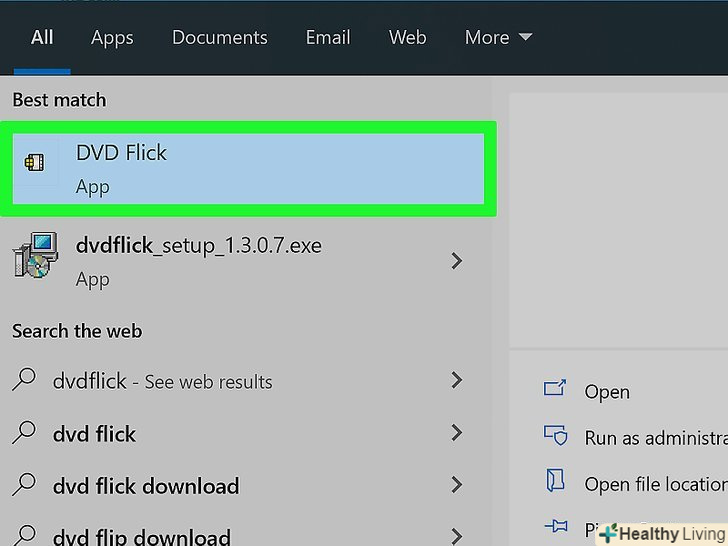This screenshot has width=728, height=546.
Task: Switch to the Documents tab
Action: pyautogui.click(x=220, y=37)
